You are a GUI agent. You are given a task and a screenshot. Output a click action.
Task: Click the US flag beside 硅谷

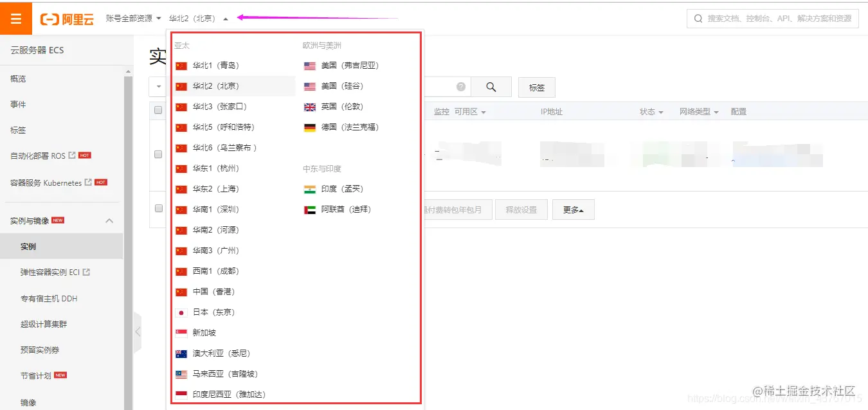tap(310, 86)
